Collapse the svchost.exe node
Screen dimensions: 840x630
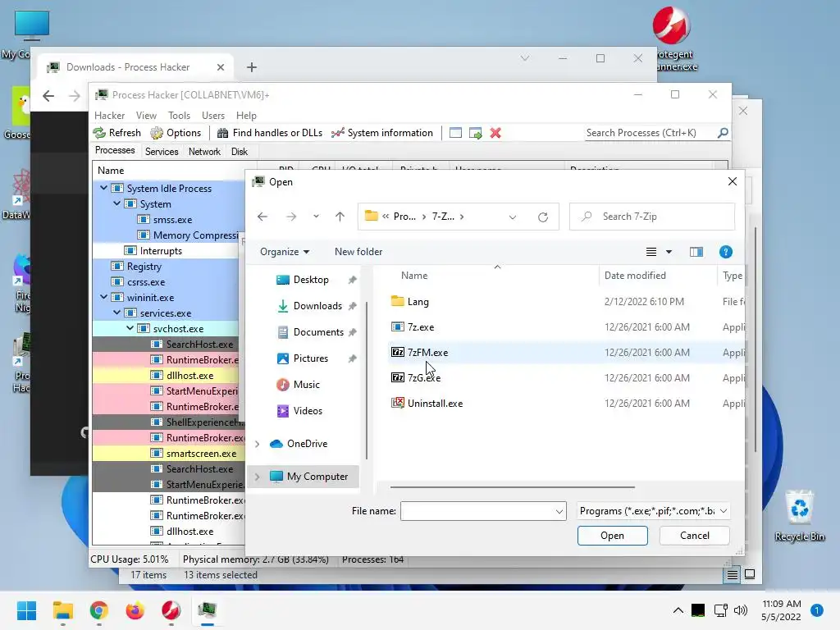(x=130, y=328)
